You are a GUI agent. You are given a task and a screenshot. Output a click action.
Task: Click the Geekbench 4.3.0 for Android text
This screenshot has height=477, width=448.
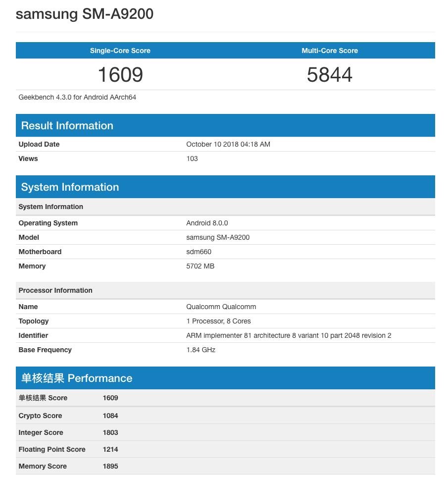pos(77,97)
